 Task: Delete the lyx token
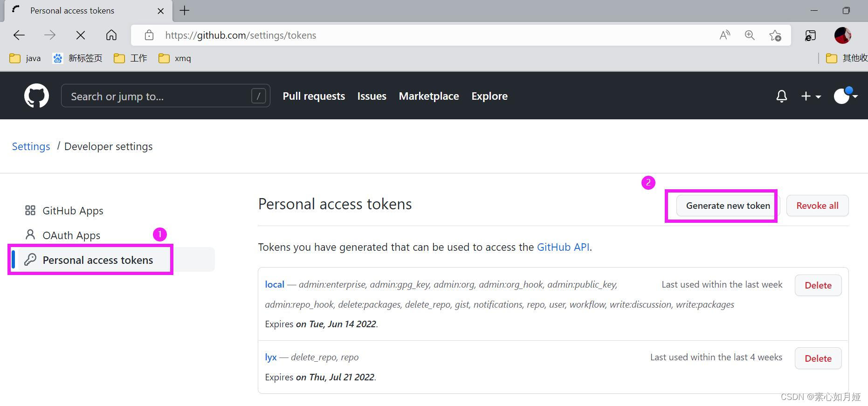[x=818, y=358]
